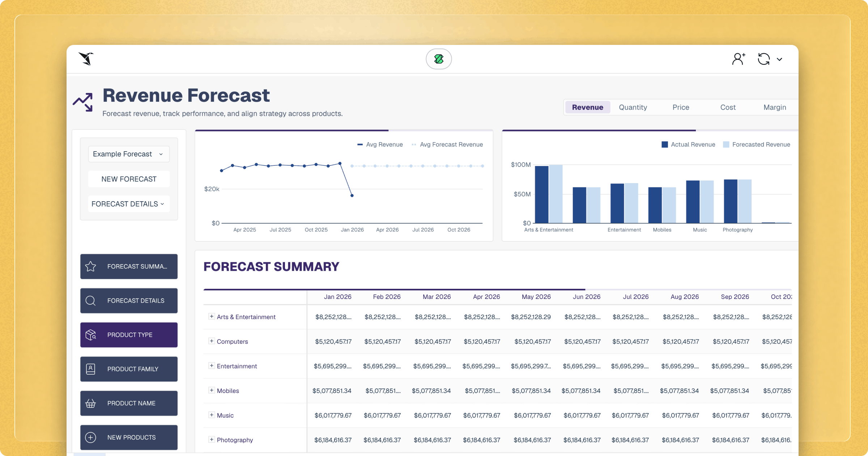Expand the Forecast Details dropdown
Viewport: 868px width, 456px height.
pos(128,203)
